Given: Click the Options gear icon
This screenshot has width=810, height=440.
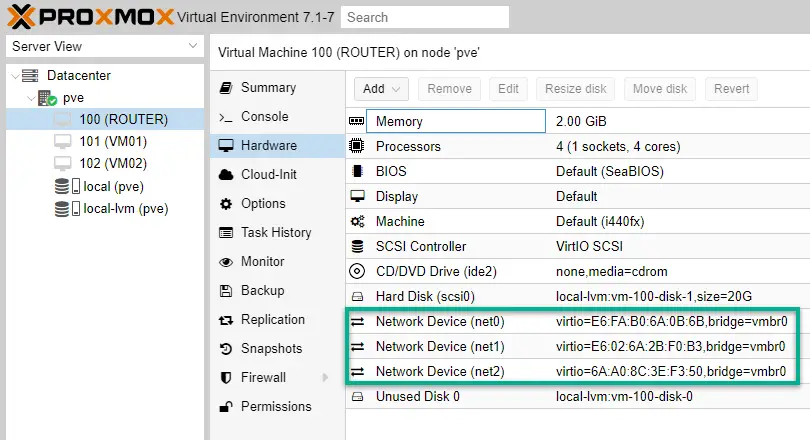Looking at the screenshot, I should pos(226,203).
